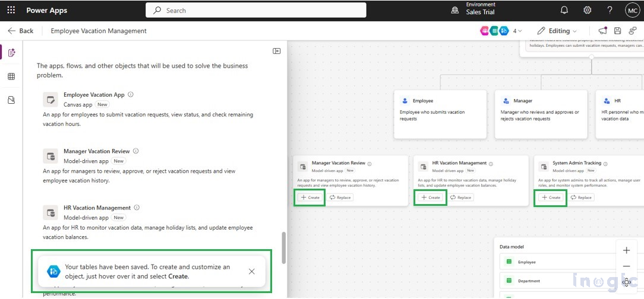Zoom in on canvas with plus

(x=626, y=250)
